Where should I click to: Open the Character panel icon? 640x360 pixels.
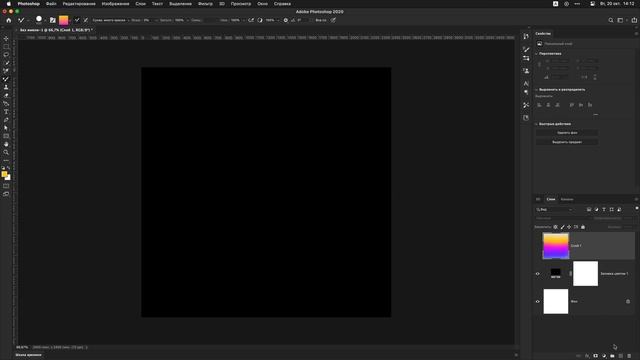click(x=526, y=84)
